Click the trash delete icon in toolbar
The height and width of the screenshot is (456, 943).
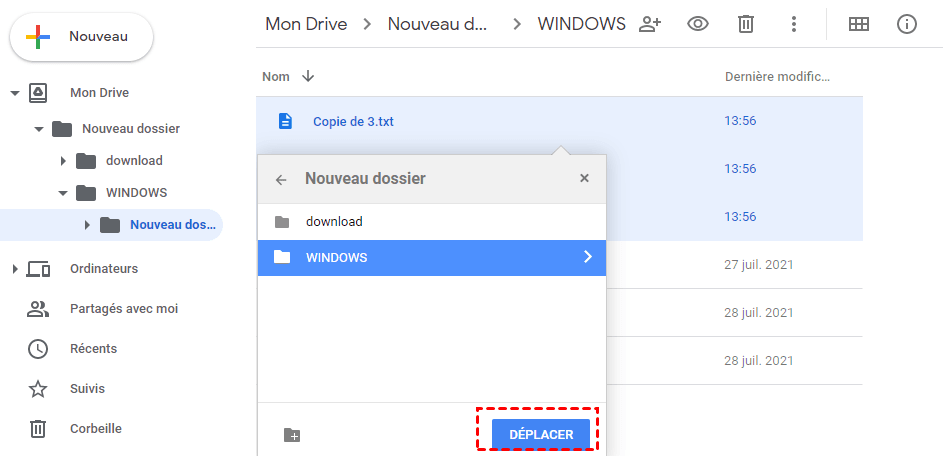point(745,24)
